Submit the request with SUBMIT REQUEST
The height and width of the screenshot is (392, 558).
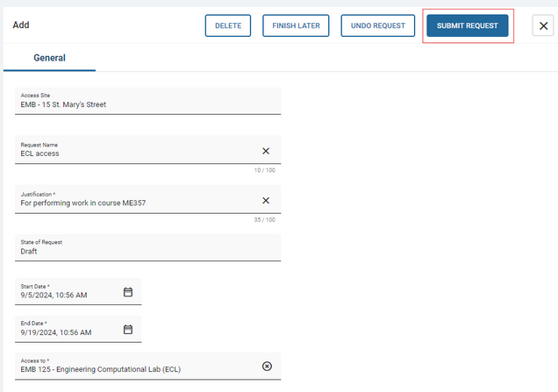click(467, 26)
